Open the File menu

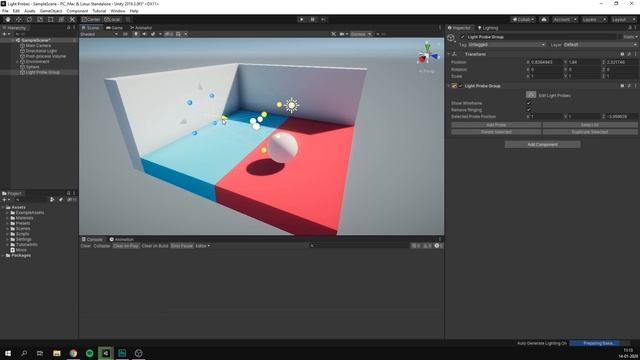(x=5, y=11)
